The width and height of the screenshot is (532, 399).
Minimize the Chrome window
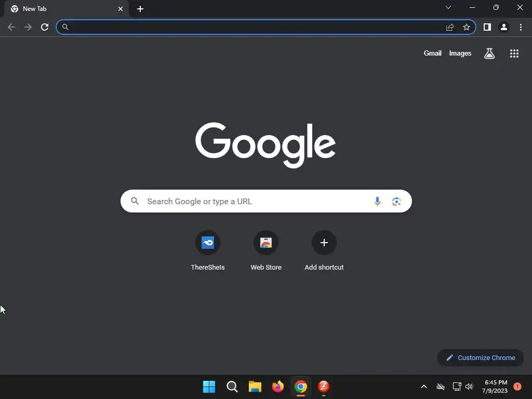(x=472, y=7)
